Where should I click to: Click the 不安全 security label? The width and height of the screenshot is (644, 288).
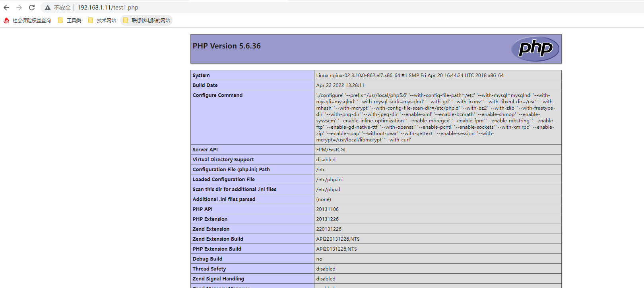(x=62, y=8)
